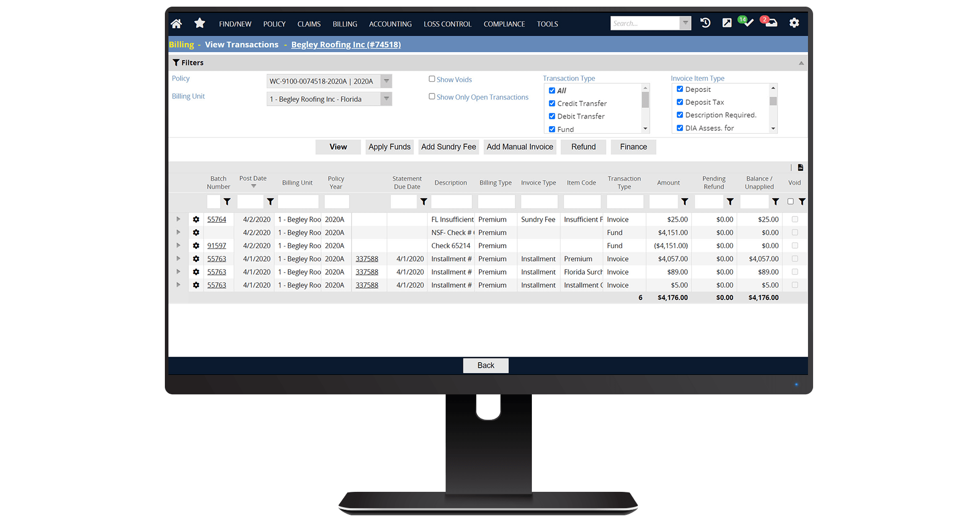The height and width of the screenshot is (523, 980).
Task: Open Begley Roofing Inc (#74518) link
Action: [x=346, y=44]
